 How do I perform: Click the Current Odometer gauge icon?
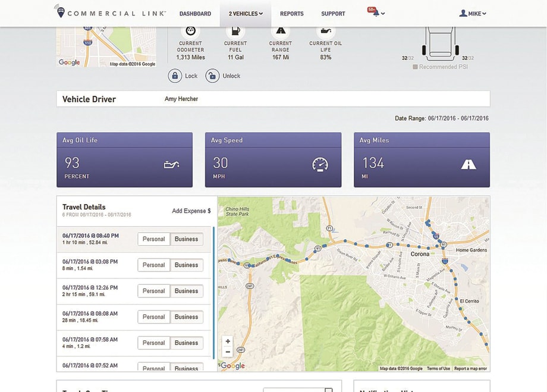[x=190, y=31]
